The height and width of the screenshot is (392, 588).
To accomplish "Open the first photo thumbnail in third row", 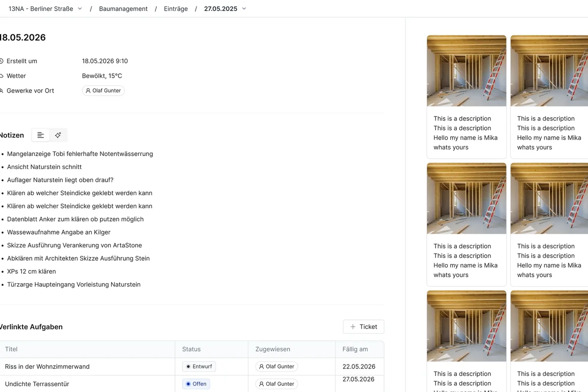I will 466,326.
